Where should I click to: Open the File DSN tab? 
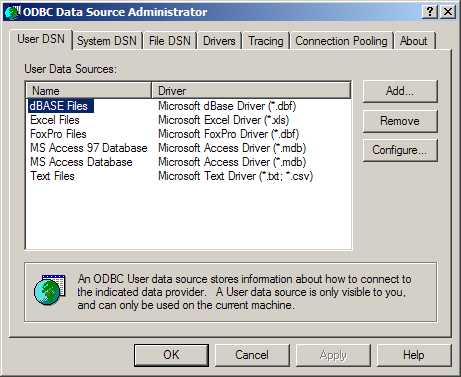169,41
